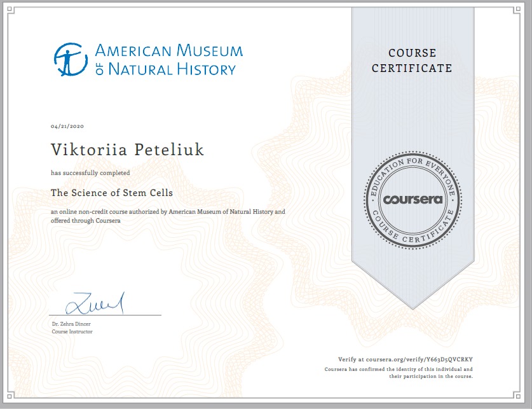The width and height of the screenshot is (532, 409).
Task: Click the Coursera round seal emblem
Action: click(x=413, y=200)
